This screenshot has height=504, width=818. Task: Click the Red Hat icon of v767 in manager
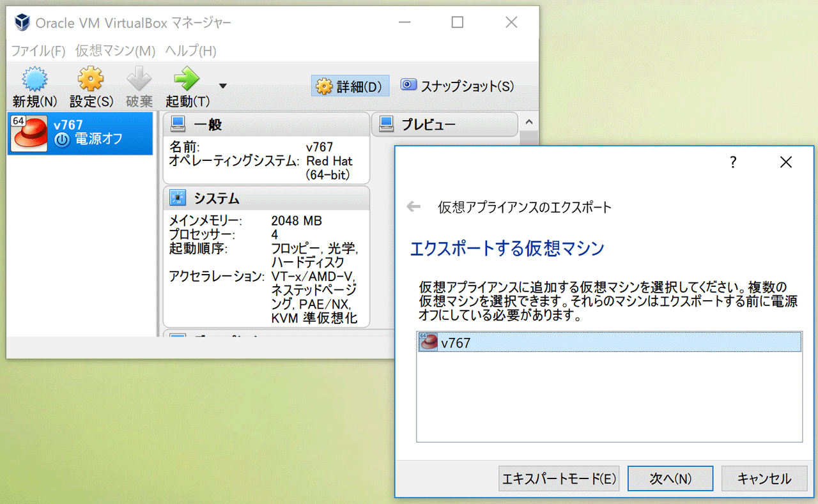(29, 134)
